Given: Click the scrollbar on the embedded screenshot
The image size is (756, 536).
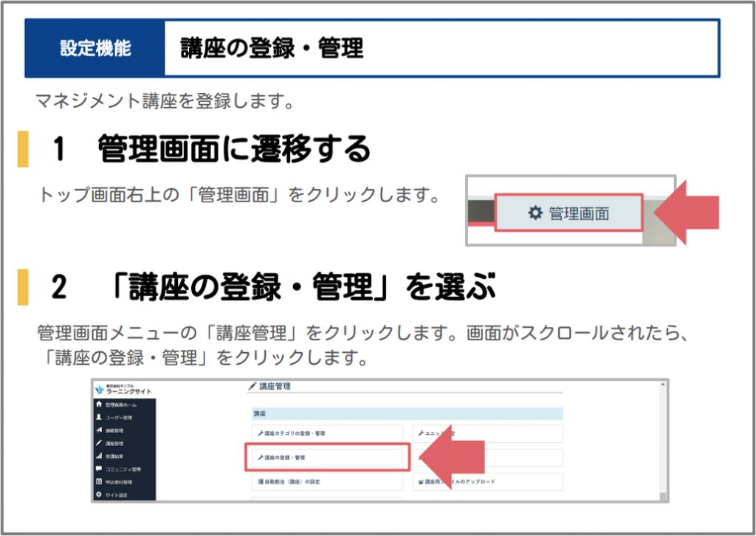Looking at the screenshot, I should coord(664,443).
